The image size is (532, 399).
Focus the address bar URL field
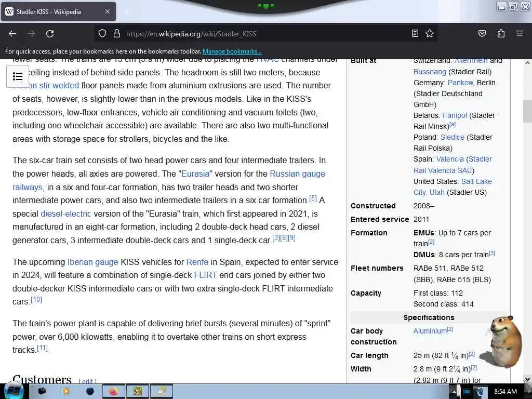click(264, 34)
